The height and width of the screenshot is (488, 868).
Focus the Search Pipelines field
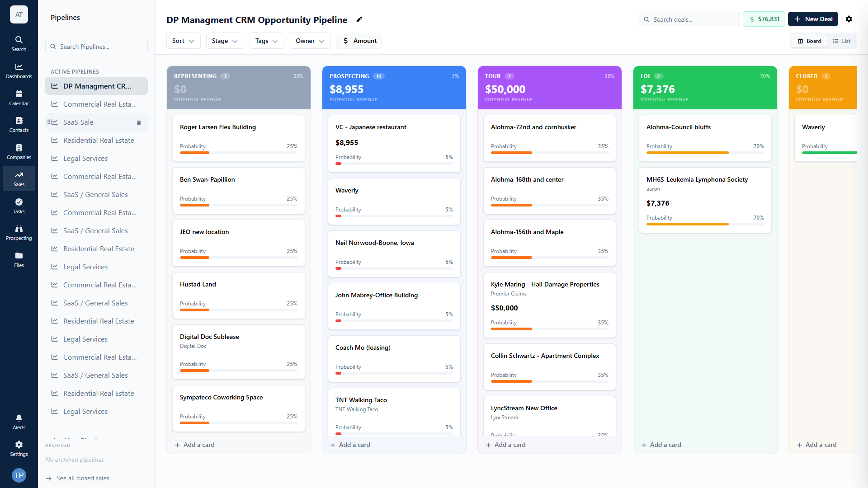point(96,47)
